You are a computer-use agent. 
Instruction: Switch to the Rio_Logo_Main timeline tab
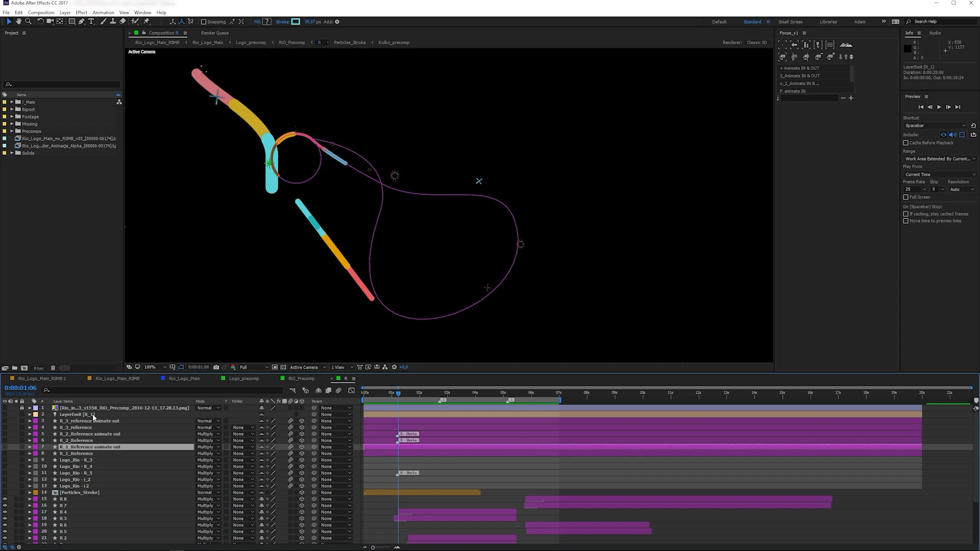click(184, 379)
